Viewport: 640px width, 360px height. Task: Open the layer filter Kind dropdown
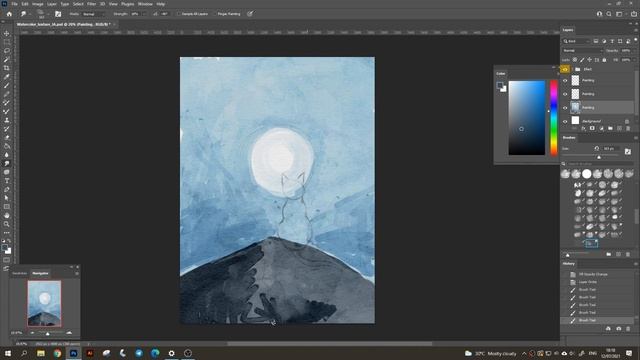point(576,41)
